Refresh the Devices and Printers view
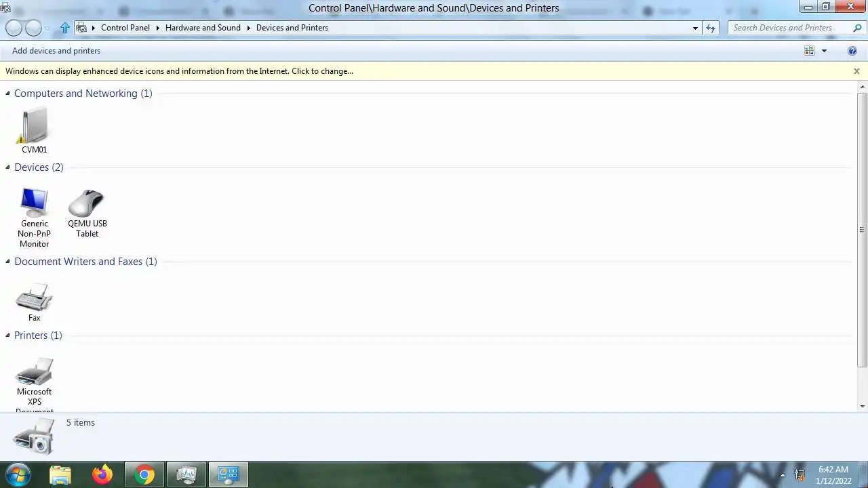Screen dimensions: 868x488 711,28
